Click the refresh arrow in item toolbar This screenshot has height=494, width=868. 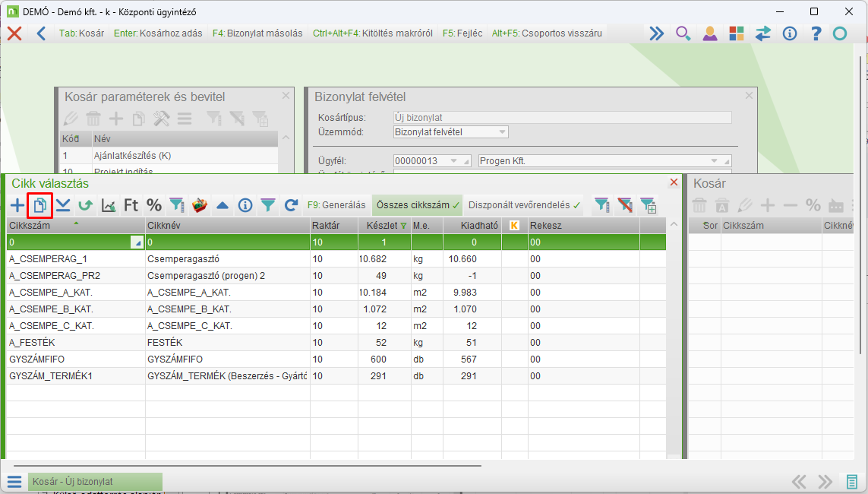click(291, 205)
